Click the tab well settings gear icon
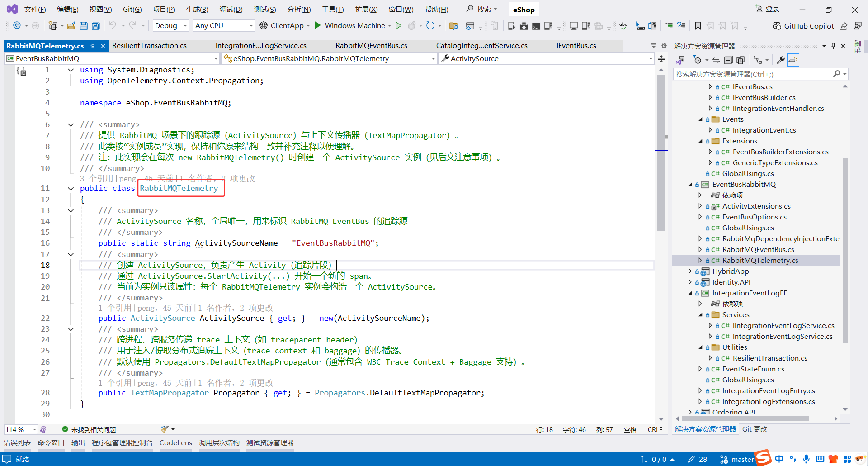This screenshot has width=868, height=466. point(664,46)
